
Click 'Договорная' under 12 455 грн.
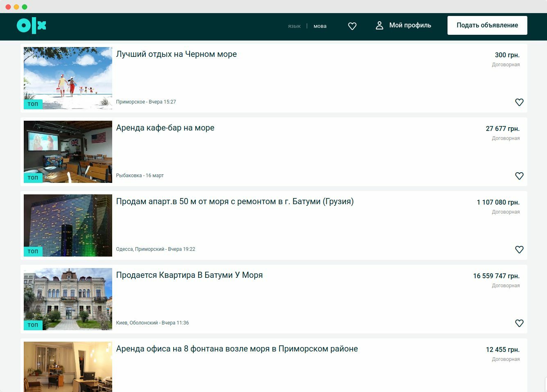click(x=506, y=359)
